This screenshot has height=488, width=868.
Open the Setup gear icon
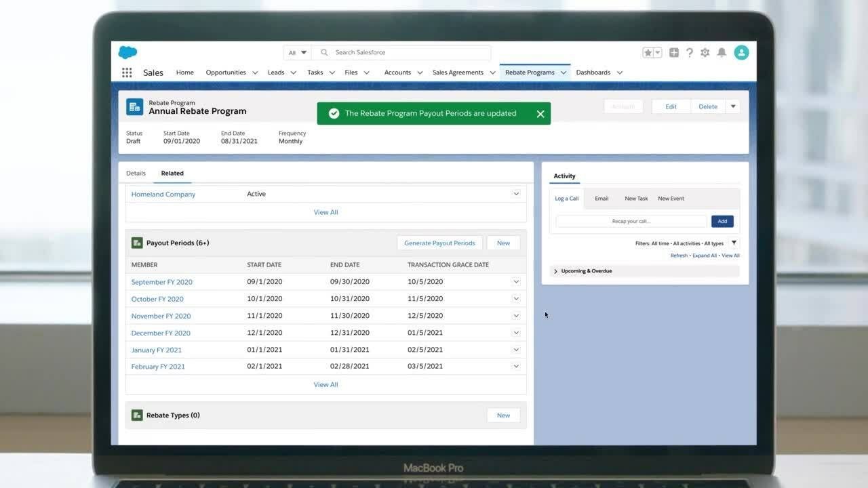click(x=705, y=52)
